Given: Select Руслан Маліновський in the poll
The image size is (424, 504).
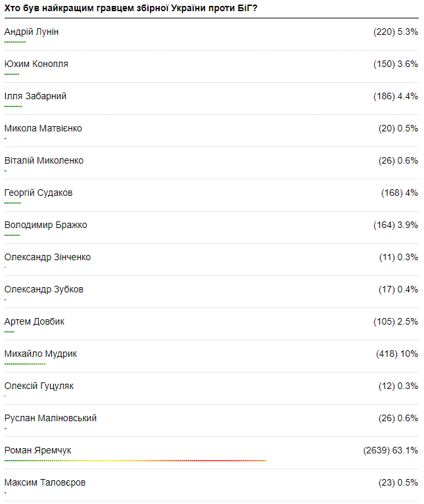Looking at the screenshot, I should [51, 418].
